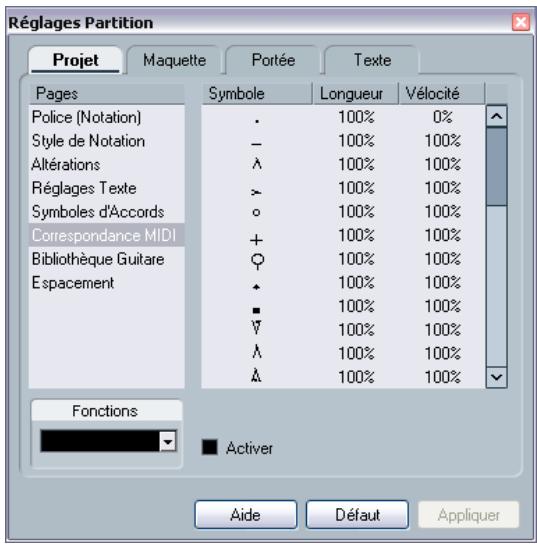Toggle the Activer checkbox

tap(210, 447)
